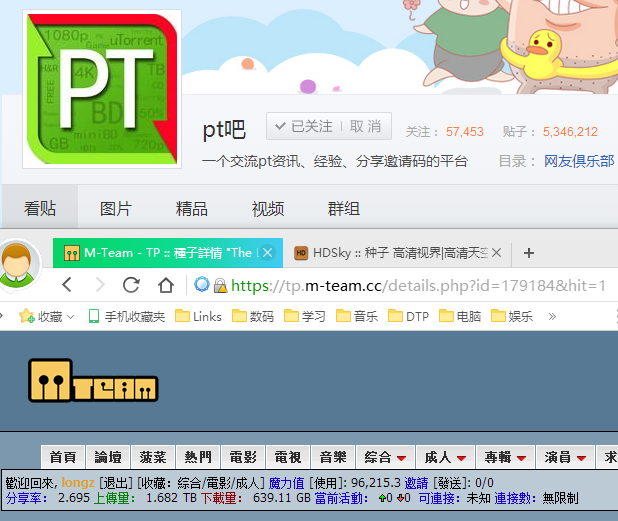Open the 收藏 favorites star dropdown
The image size is (618, 521).
tap(46, 316)
